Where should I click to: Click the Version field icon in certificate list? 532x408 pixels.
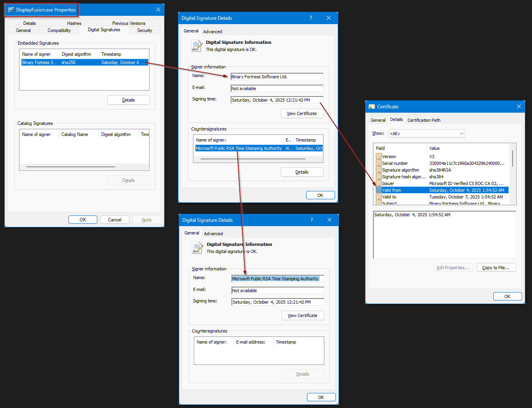click(379, 157)
